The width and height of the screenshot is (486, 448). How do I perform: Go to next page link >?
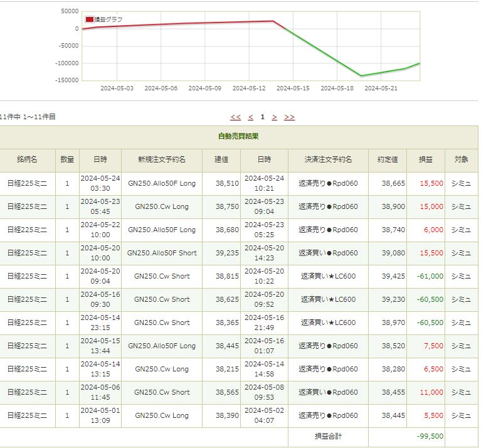(x=274, y=117)
